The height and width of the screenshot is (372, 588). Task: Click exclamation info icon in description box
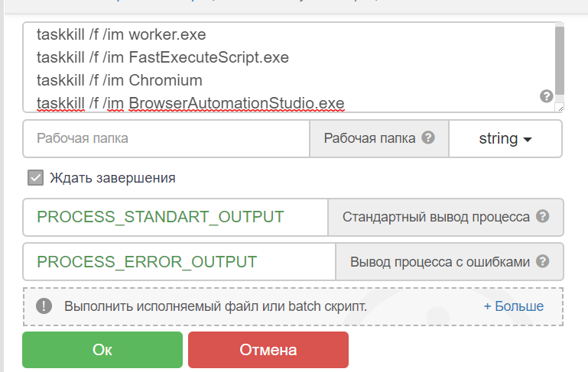click(44, 306)
